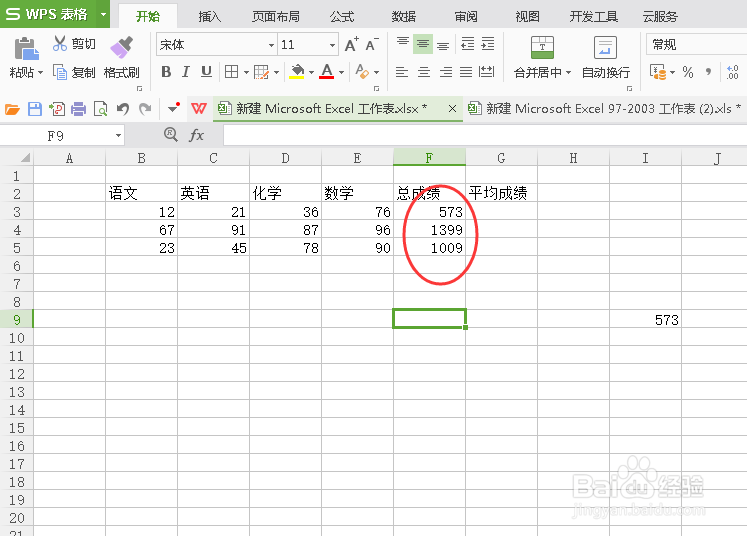Toggle bold formatting
The height and width of the screenshot is (536, 747).
click(x=166, y=72)
